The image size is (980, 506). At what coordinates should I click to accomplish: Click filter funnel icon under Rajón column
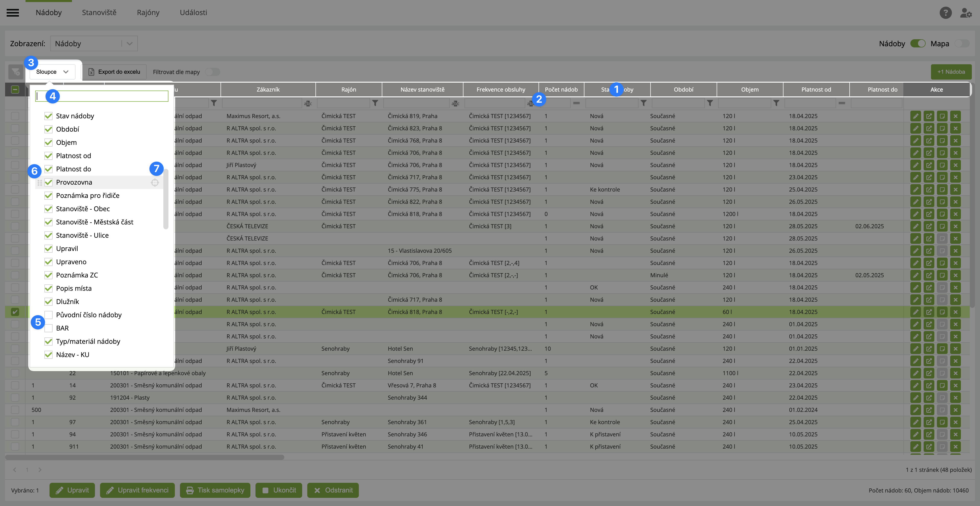375,103
